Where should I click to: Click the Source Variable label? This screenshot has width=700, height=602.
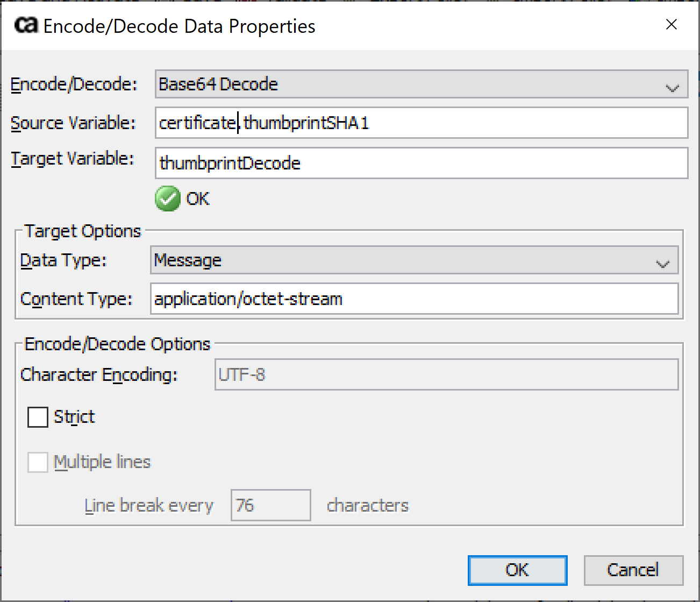click(x=73, y=123)
